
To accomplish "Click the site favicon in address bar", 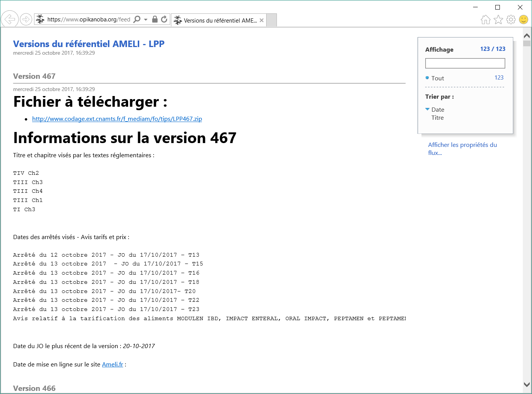I will (x=40, y=19).
